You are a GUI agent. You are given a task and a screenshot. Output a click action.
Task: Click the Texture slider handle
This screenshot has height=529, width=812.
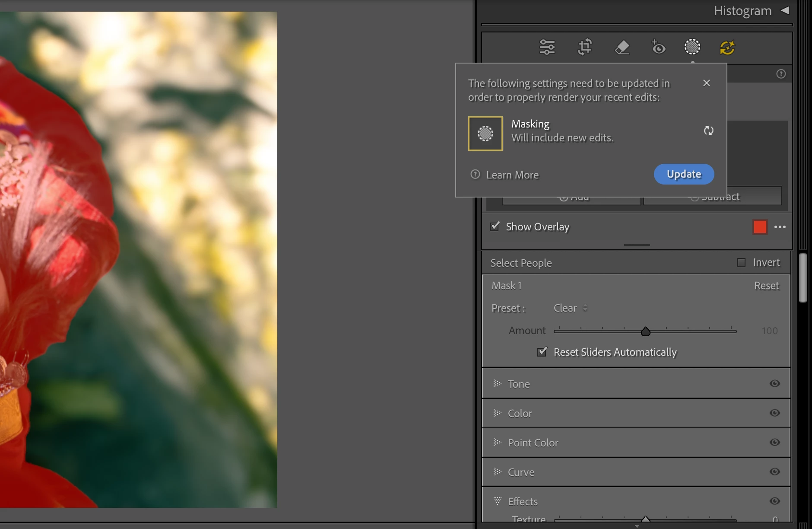tap(645, 519)
